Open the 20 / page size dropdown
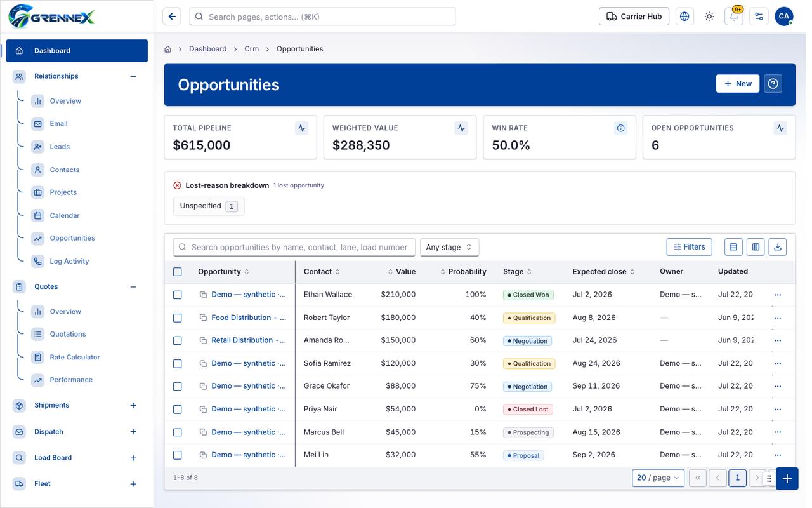This screenshot has width=812, height=508. [658, 478]
